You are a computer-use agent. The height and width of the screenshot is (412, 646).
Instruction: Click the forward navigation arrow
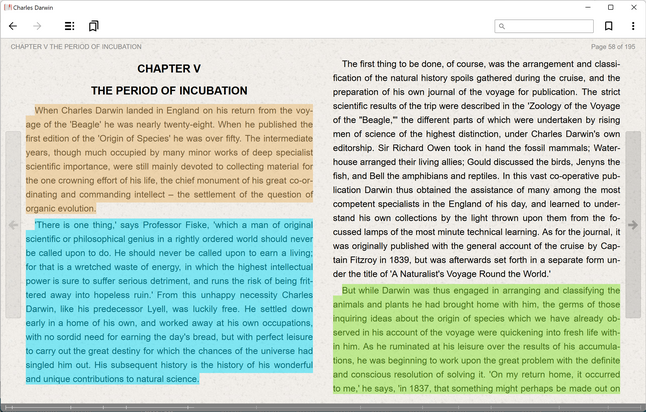[x=38, y=26]
